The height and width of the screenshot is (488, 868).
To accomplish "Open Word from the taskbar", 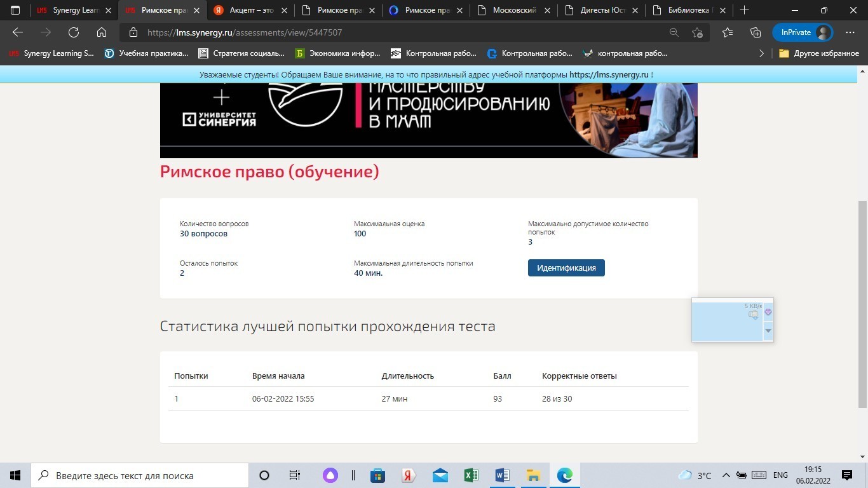I will point(503,475).
